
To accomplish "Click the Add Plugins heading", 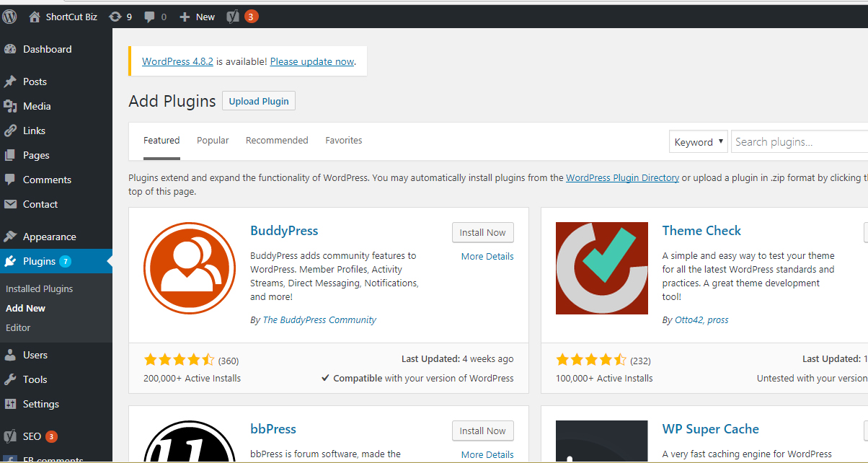I will click(172, 101).
